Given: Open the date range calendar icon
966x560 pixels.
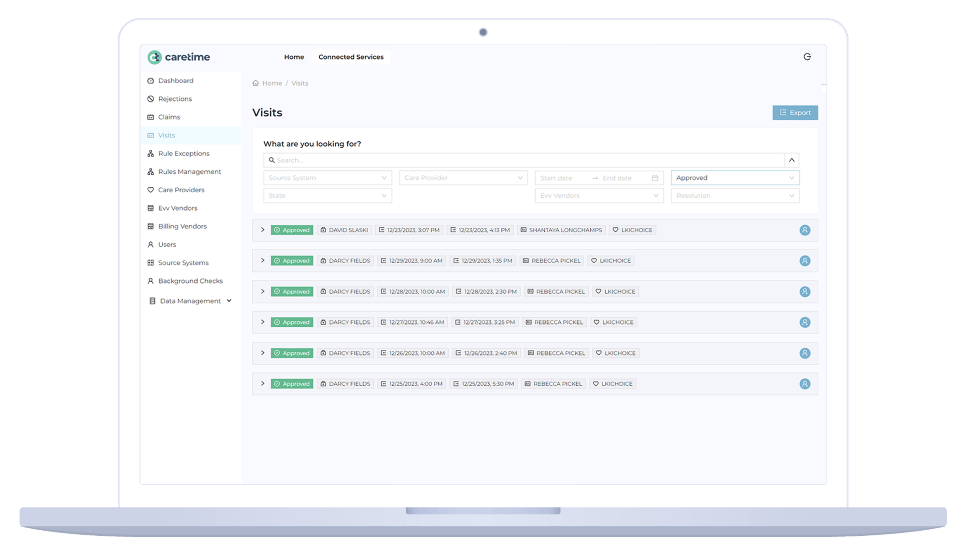Looking at the screenshot, I should click(x=655, y=178).
